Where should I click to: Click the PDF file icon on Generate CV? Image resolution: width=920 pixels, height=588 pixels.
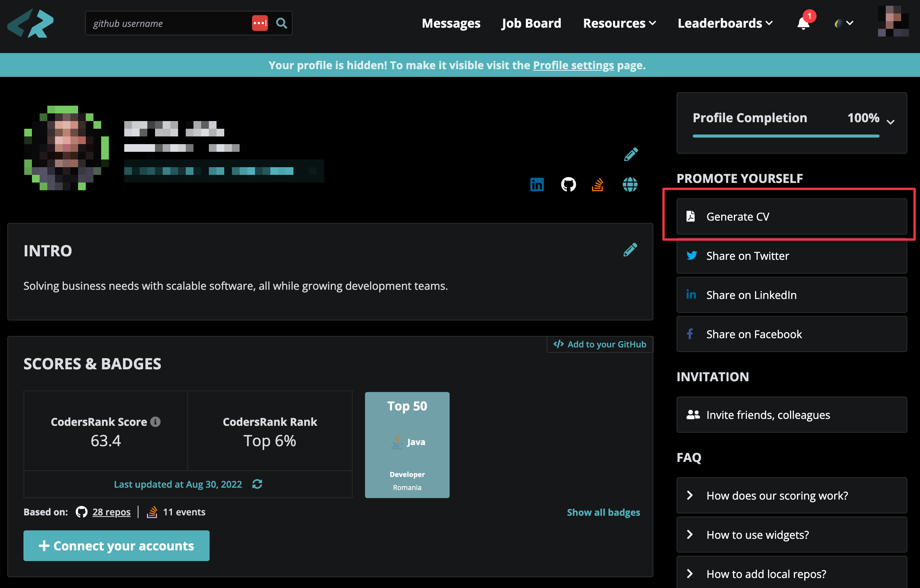click(691, 216)
